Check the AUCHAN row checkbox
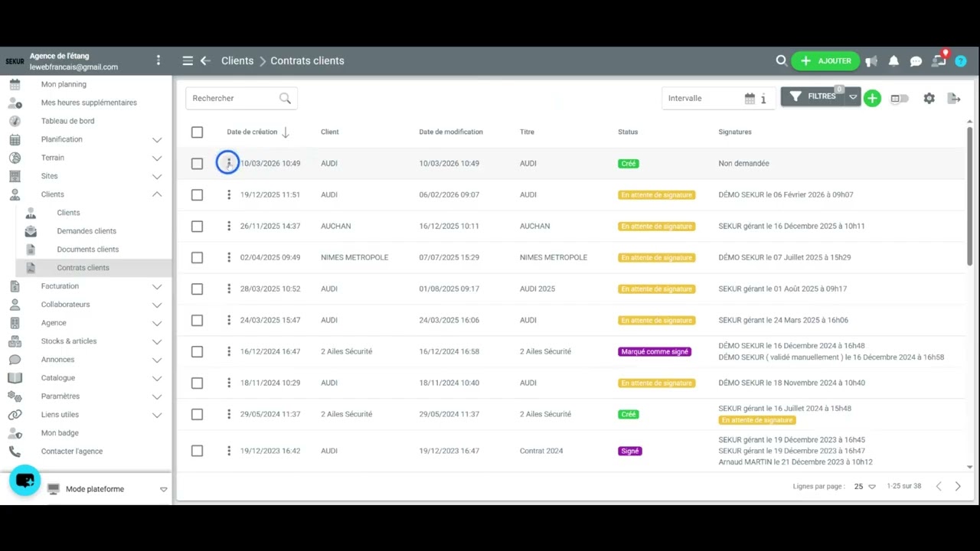Screen dimensions: 980x551 click(x=197, y=227)
